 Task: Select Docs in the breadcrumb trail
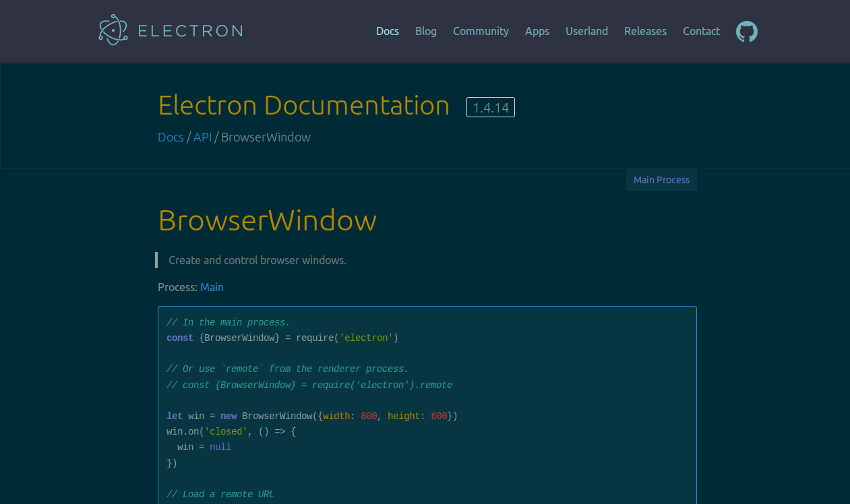[x=171, y=137]
